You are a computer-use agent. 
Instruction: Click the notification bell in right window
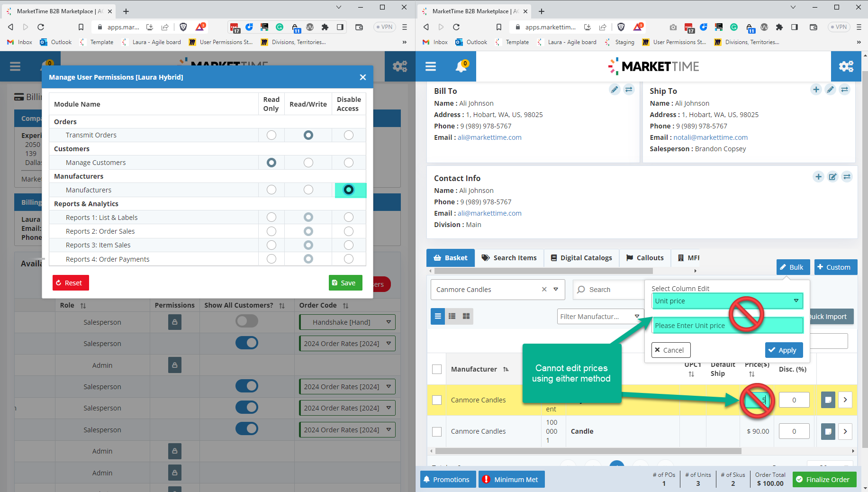pos(461,66)
